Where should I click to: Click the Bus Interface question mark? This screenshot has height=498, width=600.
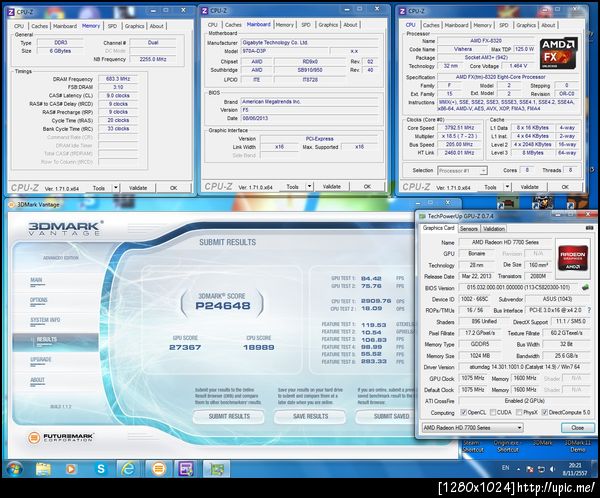(x=589, y=310)
